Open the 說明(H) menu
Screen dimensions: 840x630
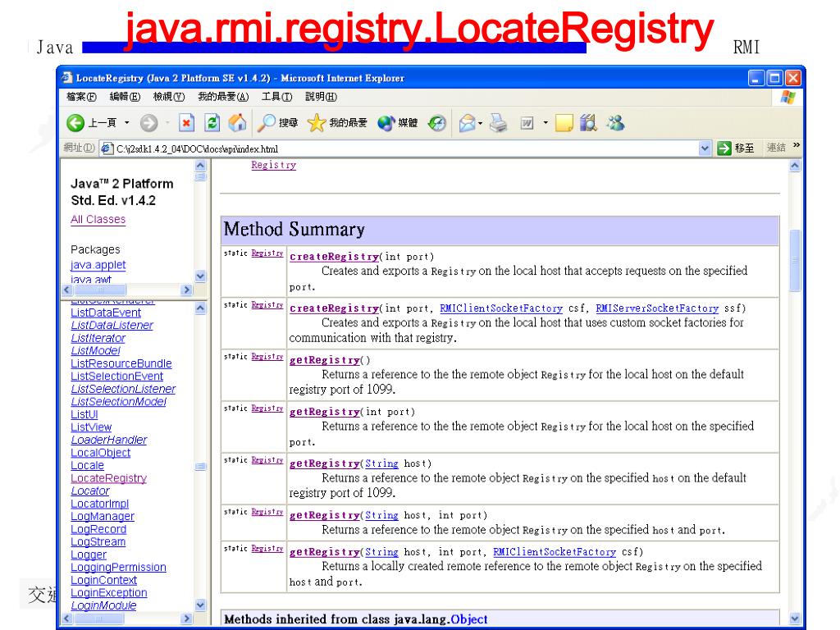[x=321, y=97]
